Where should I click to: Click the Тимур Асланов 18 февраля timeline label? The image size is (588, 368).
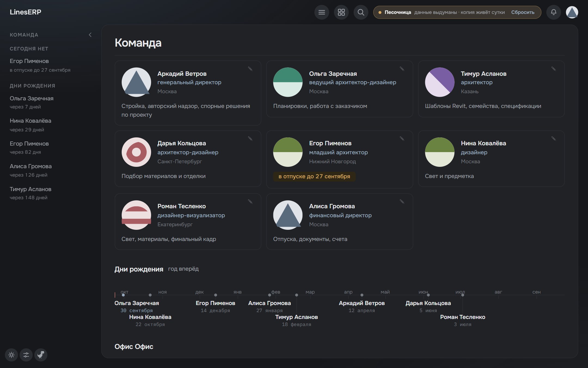pyautogui.click(x=296, y=320)
